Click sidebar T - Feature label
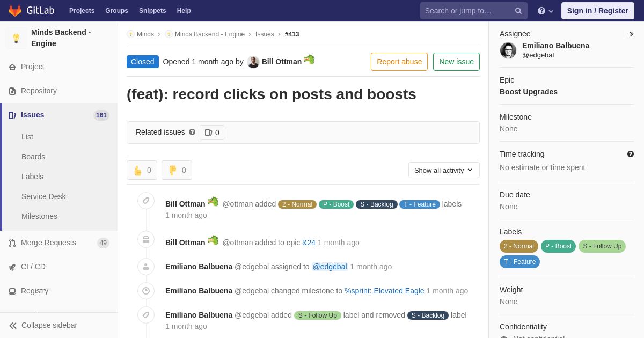This screenshot has width=644, height=338. click(519, 262)
